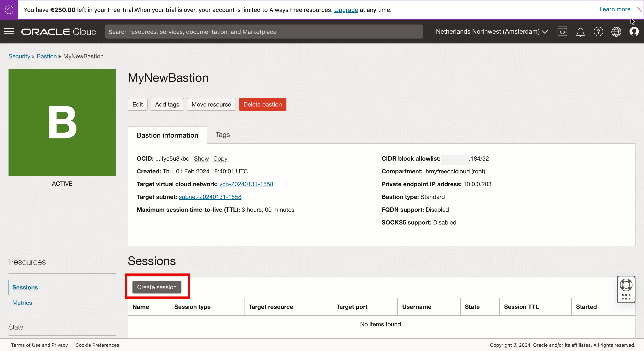Switch to the Tags tab
The width and height of the screenshot is (644, 351).
223,135
